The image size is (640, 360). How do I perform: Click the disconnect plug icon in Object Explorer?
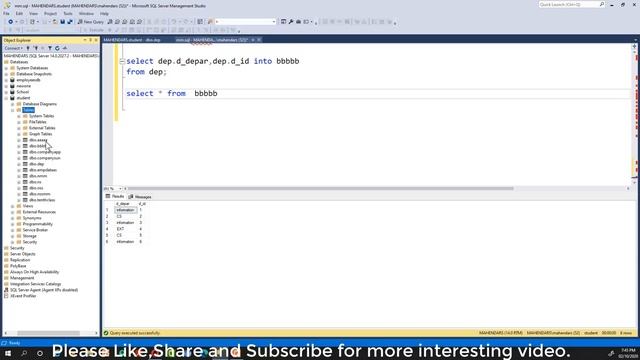click(36, 48)
